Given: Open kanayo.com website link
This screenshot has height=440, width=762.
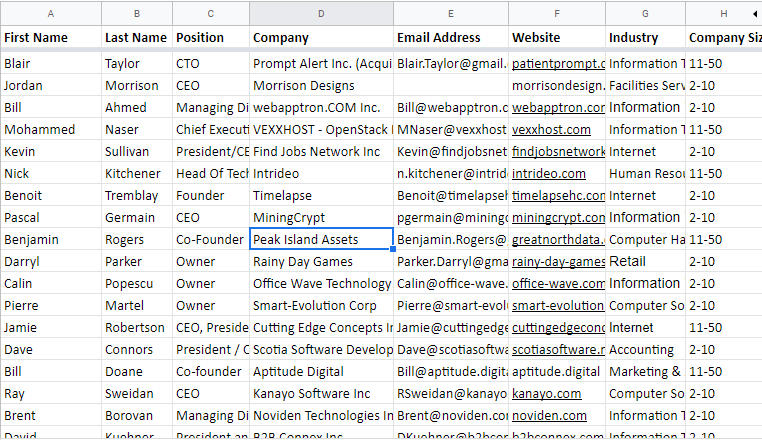Looking at the screenshot, I should [546, 394].
